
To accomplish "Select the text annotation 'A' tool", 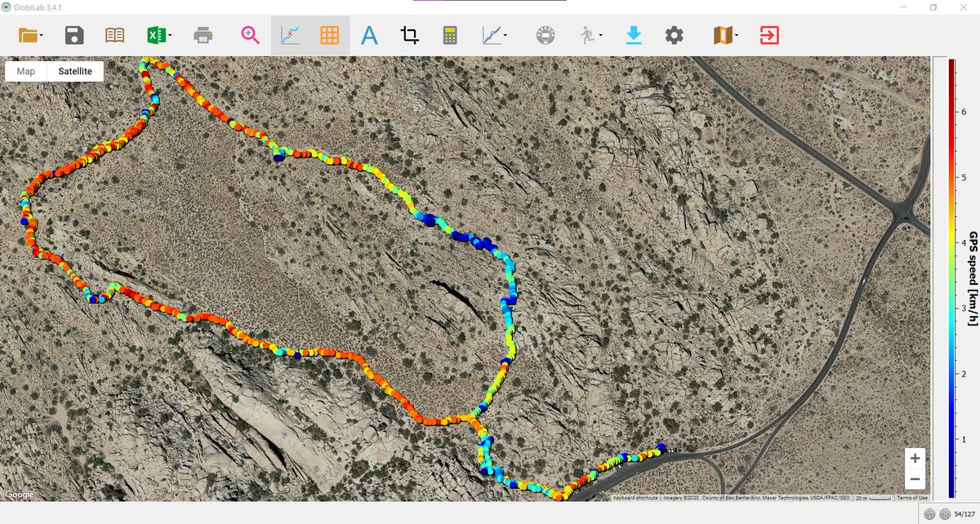I will pyautogui.click(x=370, y=35).
